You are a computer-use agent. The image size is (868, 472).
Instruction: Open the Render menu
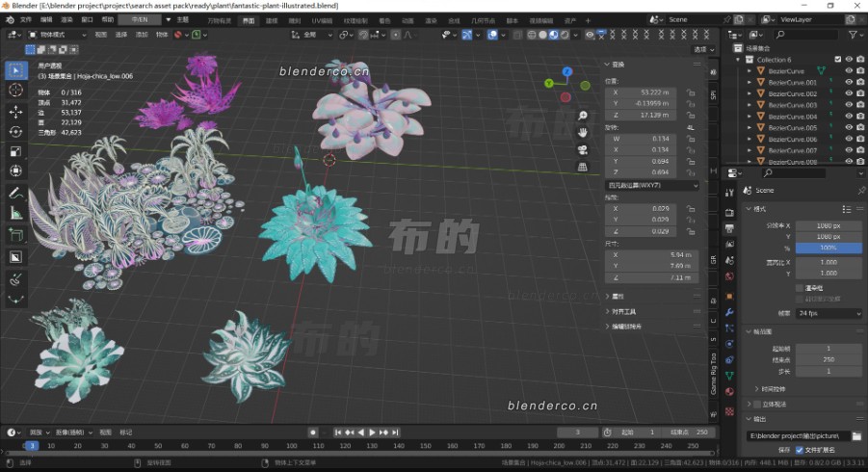pyautogui.click(x=67, y=20)
